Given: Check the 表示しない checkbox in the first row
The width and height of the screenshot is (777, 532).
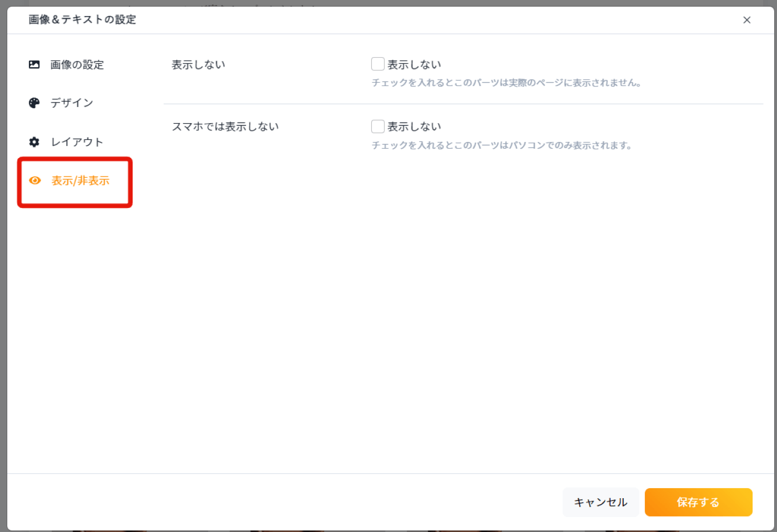Looking at the screenshot, I should 378,64.
